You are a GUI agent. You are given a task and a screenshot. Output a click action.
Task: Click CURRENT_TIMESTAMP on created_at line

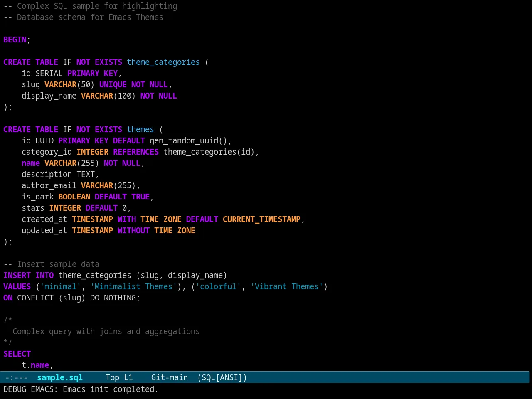(x=261, y=219)
